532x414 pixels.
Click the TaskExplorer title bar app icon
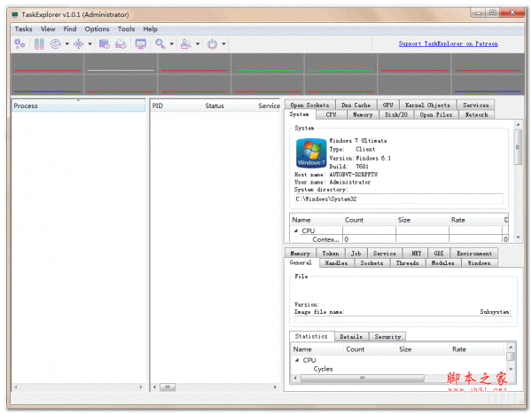[x=15, y=14]
